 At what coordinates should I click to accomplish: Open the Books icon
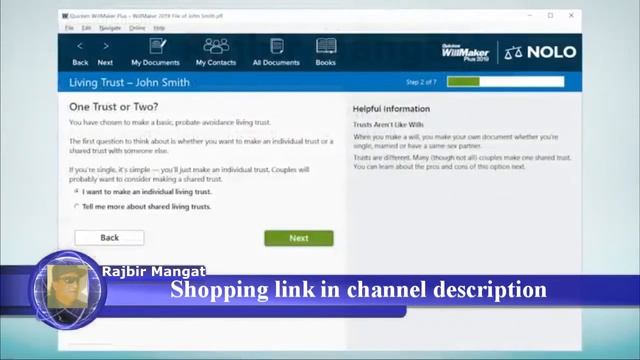pos(326,52)
